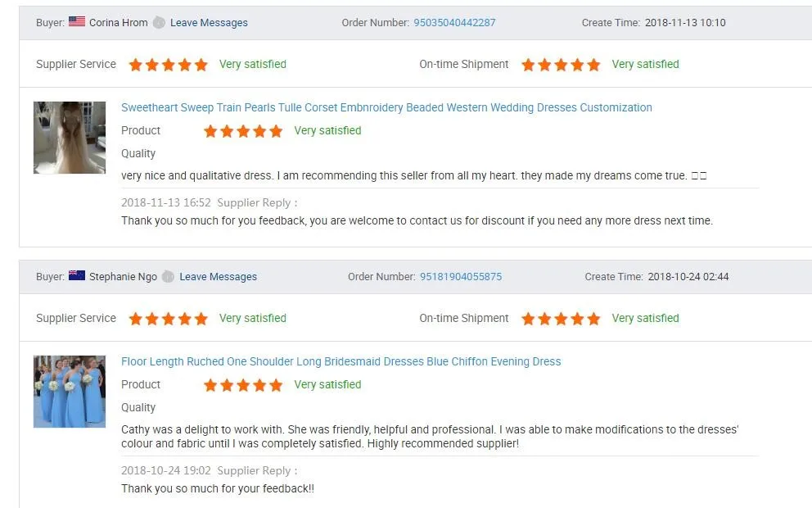Open Leave Messages for Stephanie Ngo
This screenshot has height=508, width=812.
point(218,277)
